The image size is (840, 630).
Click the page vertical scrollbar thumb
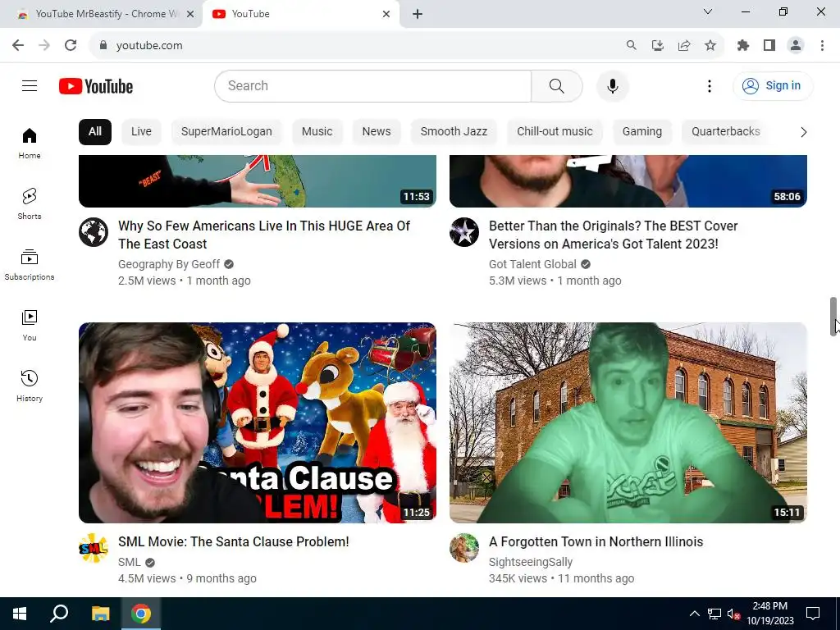(833, 316)
